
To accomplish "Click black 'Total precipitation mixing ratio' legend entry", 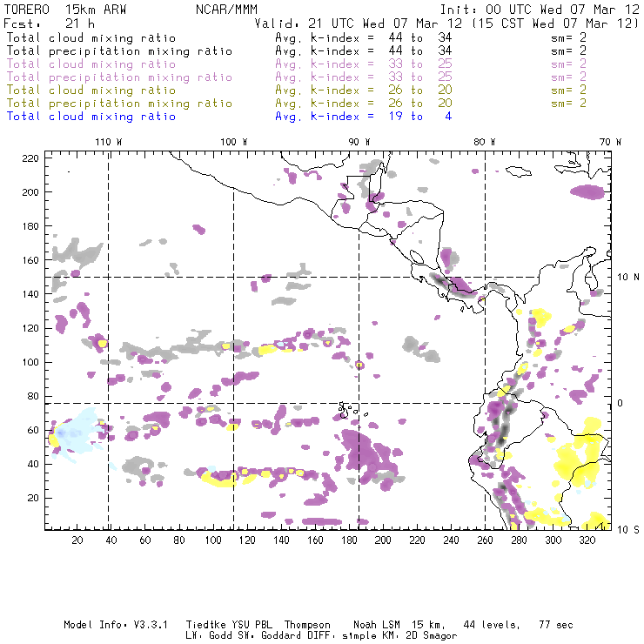I will pyautogui.click(x=119, y=51).
